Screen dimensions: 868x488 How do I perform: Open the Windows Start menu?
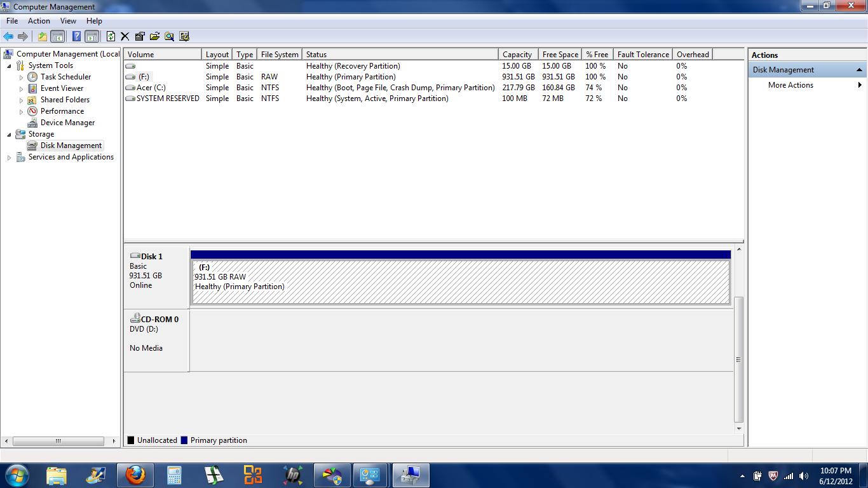[17, 475]
